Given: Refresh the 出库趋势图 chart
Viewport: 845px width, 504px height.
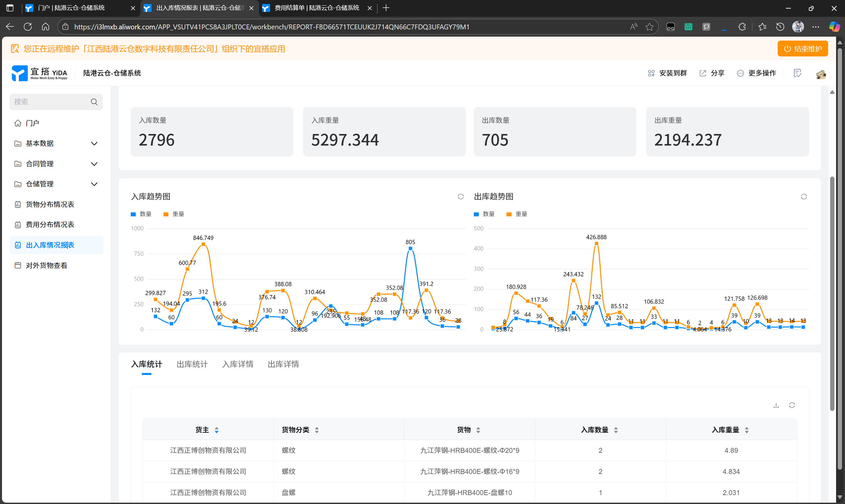Looking at the screenshot, I should click(803, 197).
